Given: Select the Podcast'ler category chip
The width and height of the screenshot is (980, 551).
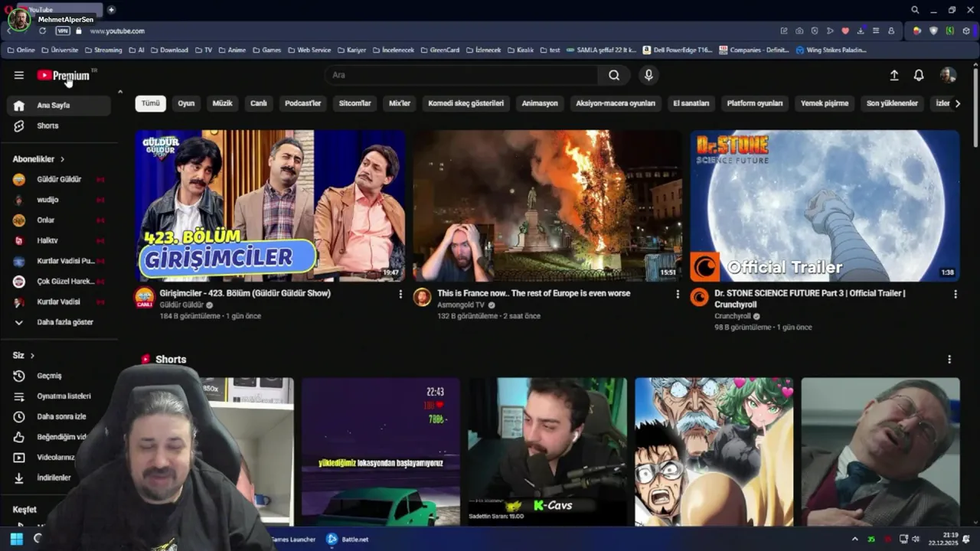Looking at the screenshot, I should (x=302, y=103).
